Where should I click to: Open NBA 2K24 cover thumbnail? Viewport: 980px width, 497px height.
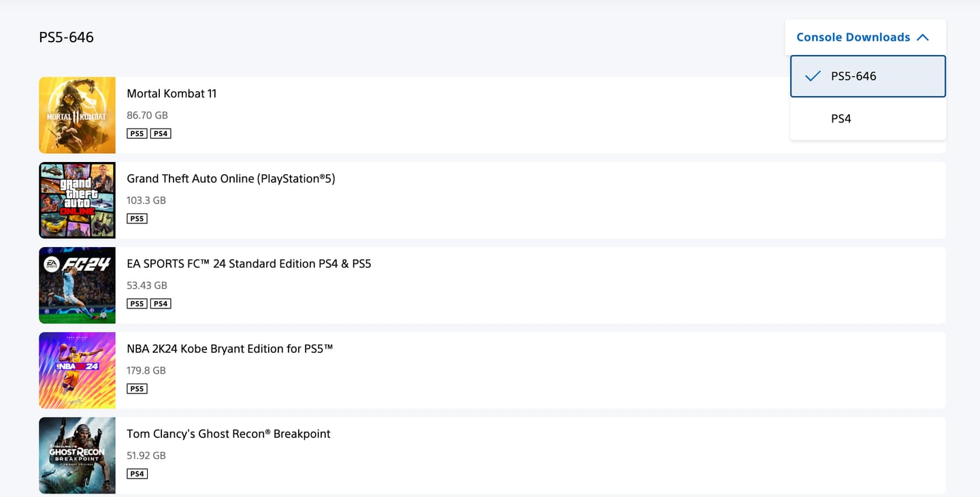[x=77, y=370]
